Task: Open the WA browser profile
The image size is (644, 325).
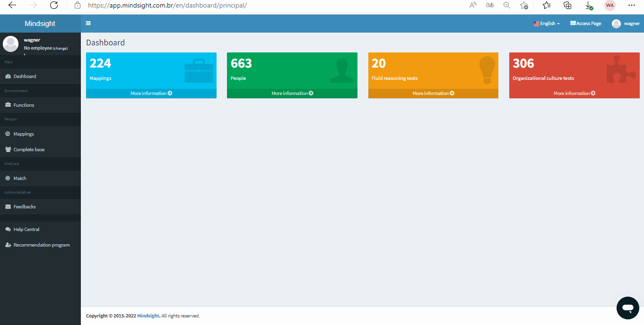Action: click(x=610, y=5)
